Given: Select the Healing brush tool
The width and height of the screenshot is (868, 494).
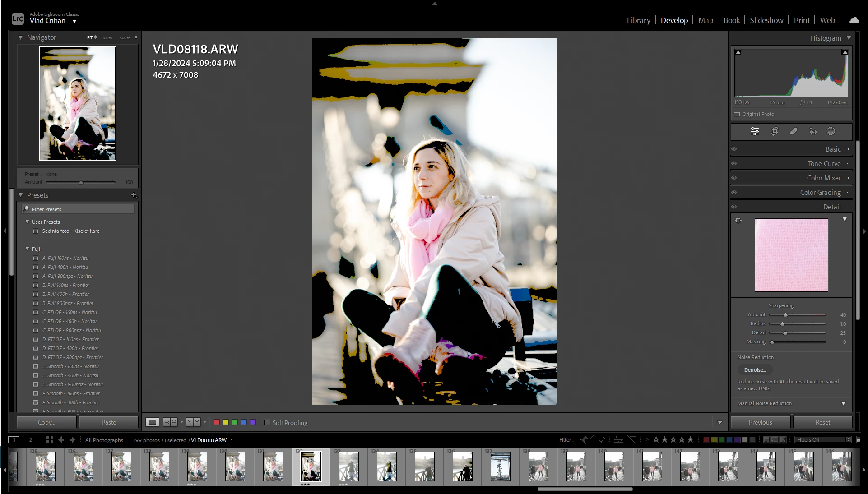Looking at the screenshot, I should click(x=794, y=131).
